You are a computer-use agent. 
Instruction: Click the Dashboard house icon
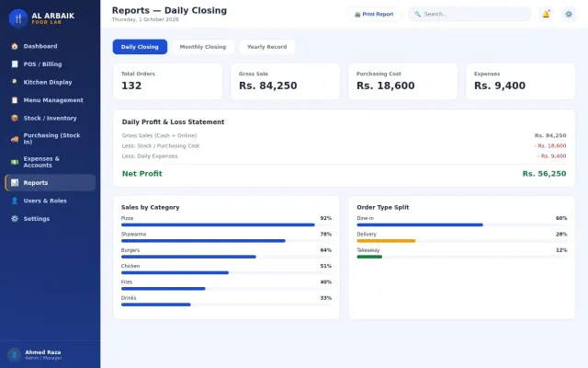pyautogui.click(x=15, y=46)
